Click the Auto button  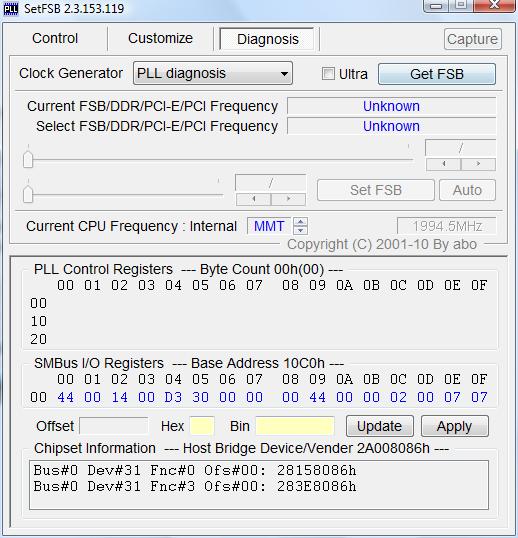(467, 190)
